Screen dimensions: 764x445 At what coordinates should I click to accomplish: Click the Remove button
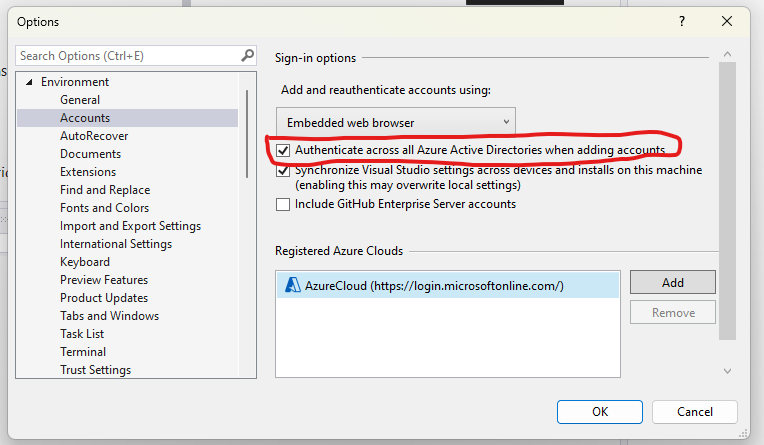click(672, 312)
